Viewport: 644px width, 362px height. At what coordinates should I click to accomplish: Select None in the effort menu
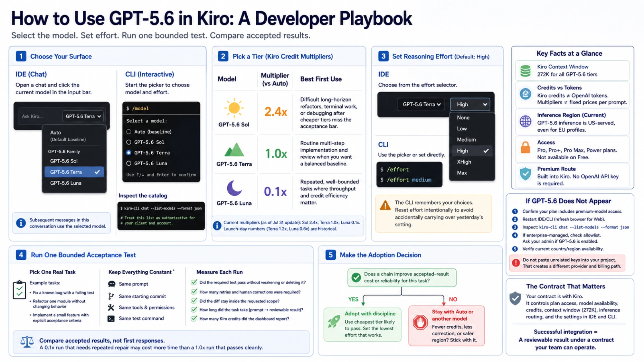point(472,117)
